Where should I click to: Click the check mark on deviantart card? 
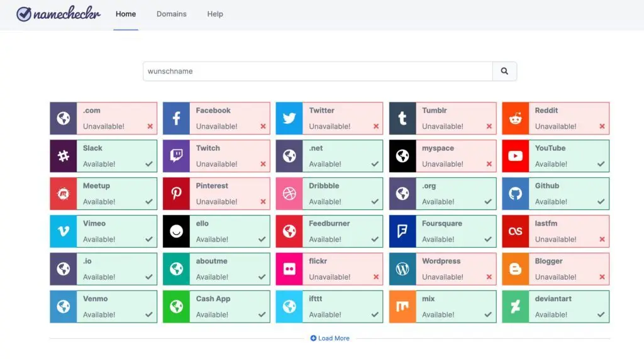(601, 314)
